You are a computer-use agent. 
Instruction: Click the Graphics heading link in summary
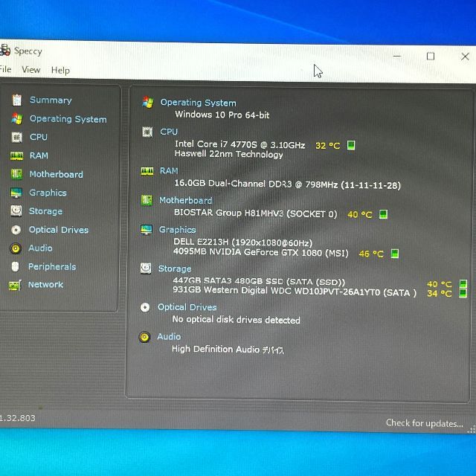[x=178, y=230]
